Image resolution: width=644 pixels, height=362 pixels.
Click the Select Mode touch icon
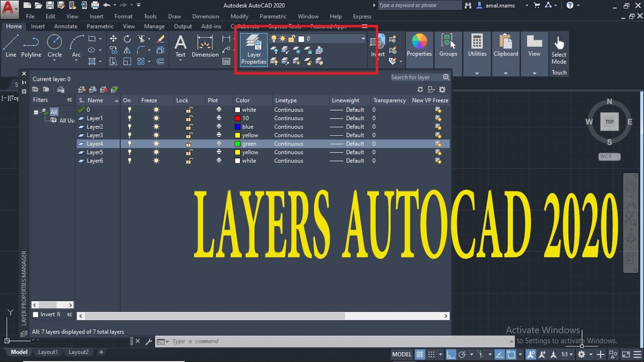[559, 49]
